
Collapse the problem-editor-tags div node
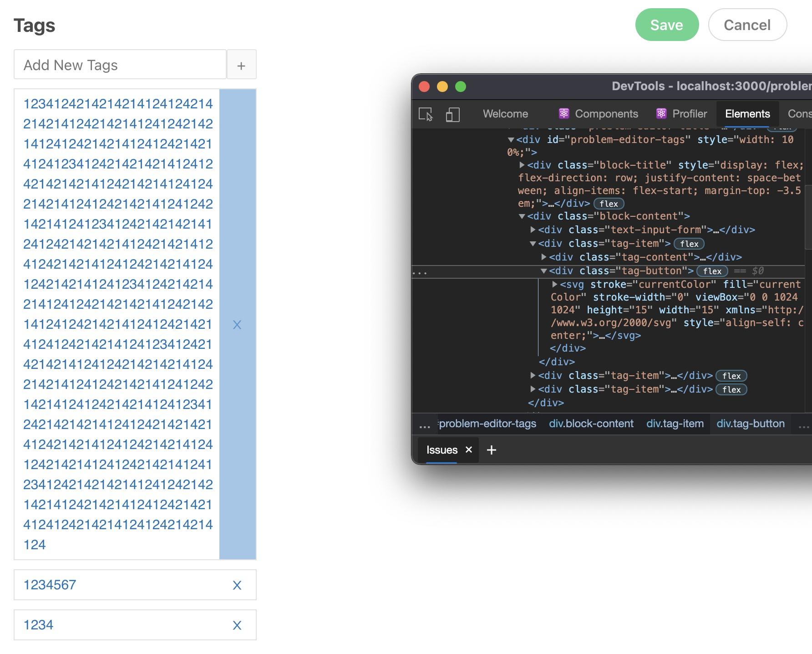(x=511, y=140)
